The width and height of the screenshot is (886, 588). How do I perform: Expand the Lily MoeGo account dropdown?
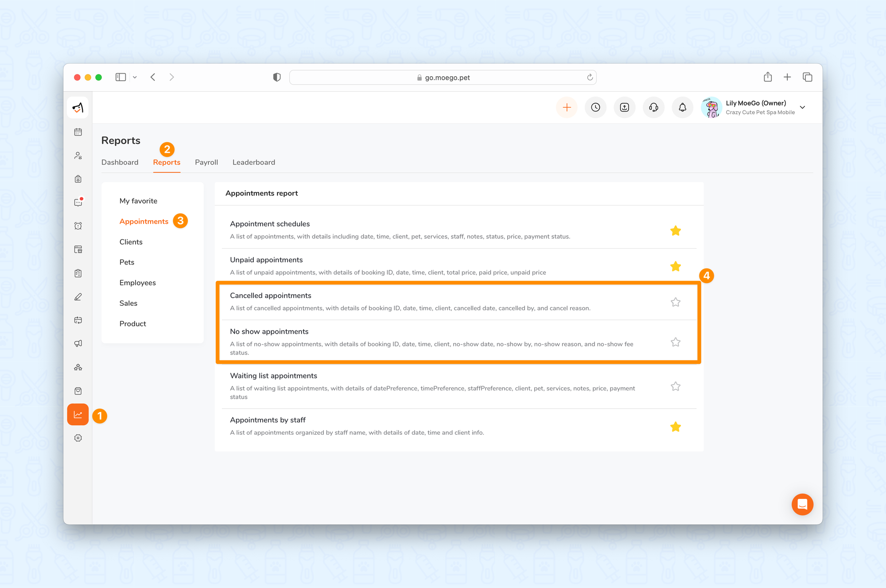tap(802, 107)
